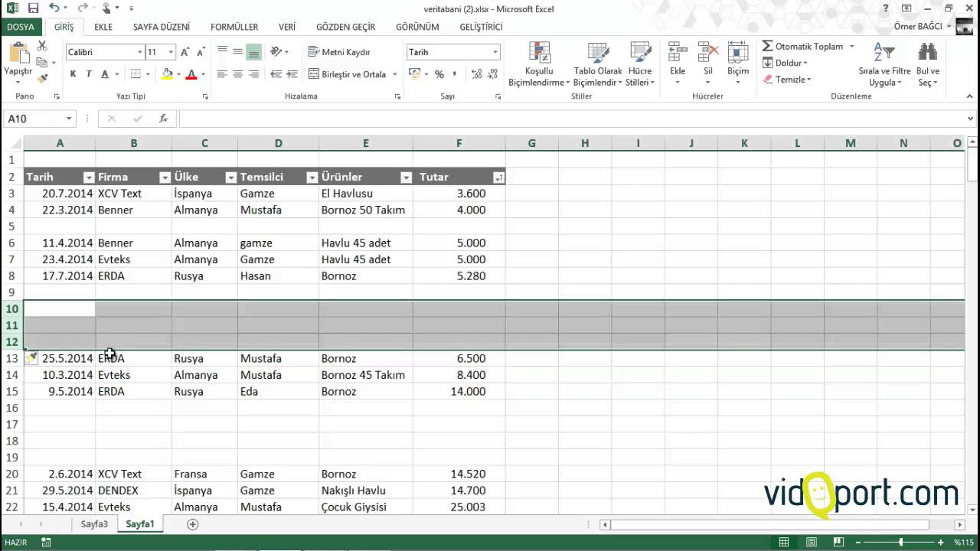This screenshot has width=980, height=551.
Task: Click the Format Painter brush icon
Action: click(42, 77)
